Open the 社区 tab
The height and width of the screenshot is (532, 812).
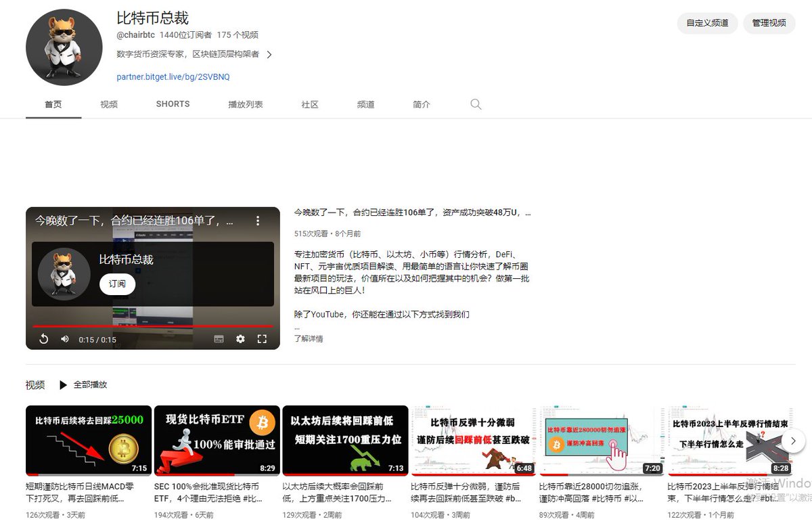pyautogui.click(x=310, y=104)
